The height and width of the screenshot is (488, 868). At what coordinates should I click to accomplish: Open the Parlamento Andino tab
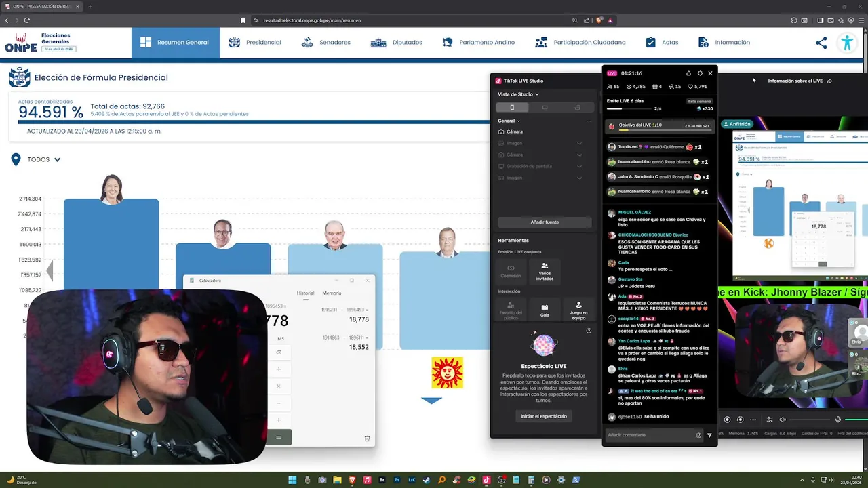pos(479,42)
